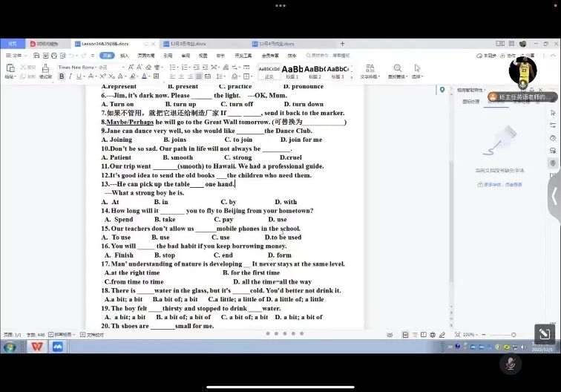Click the eye protection mode icon in status bar
Screen dimensions: 561x392
[x=390, y=335]
